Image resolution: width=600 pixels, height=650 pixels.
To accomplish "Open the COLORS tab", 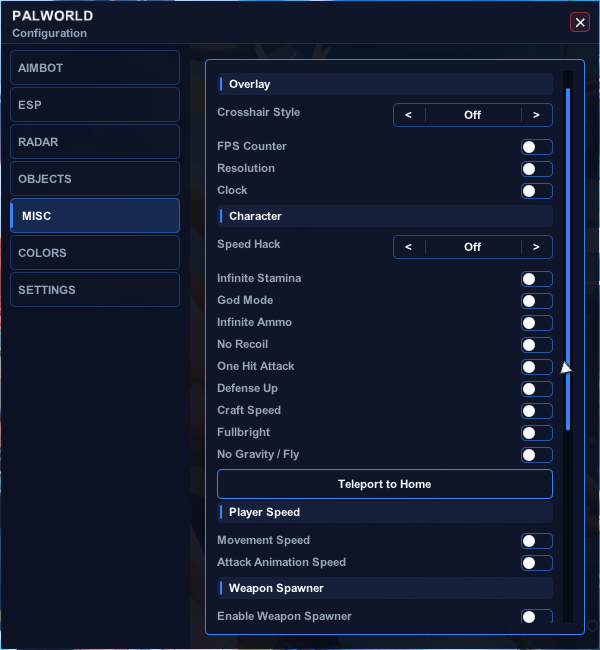I will pos(95,252).
